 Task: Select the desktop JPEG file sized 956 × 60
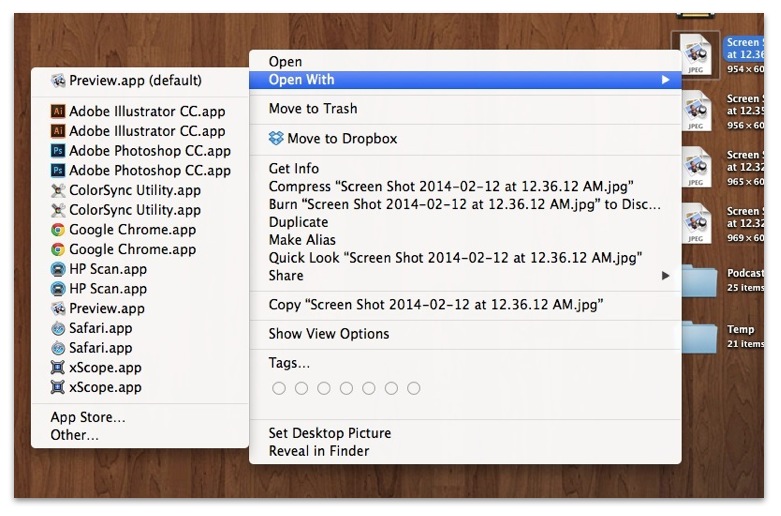[696, 111]
